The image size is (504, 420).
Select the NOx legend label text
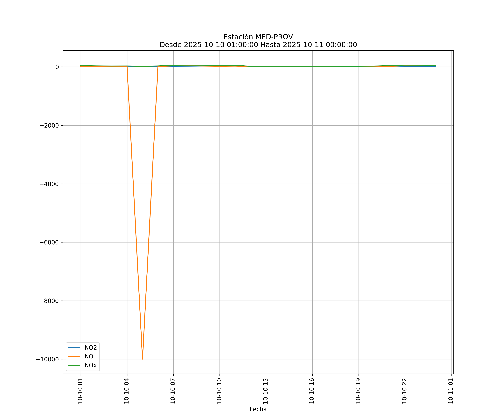pos(90,365)
